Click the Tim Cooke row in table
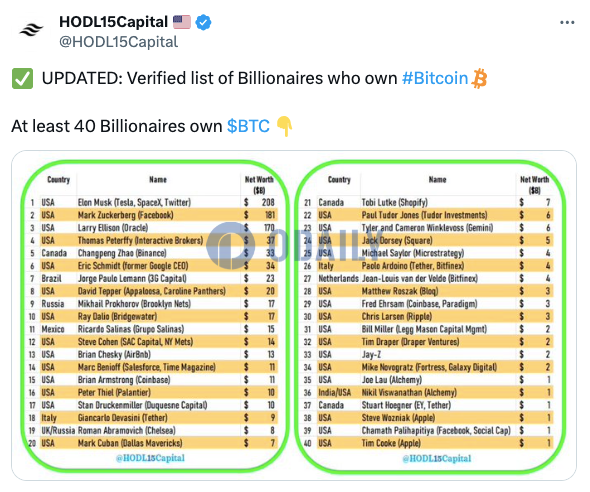 pyautogui.click(x=428, y=443)
